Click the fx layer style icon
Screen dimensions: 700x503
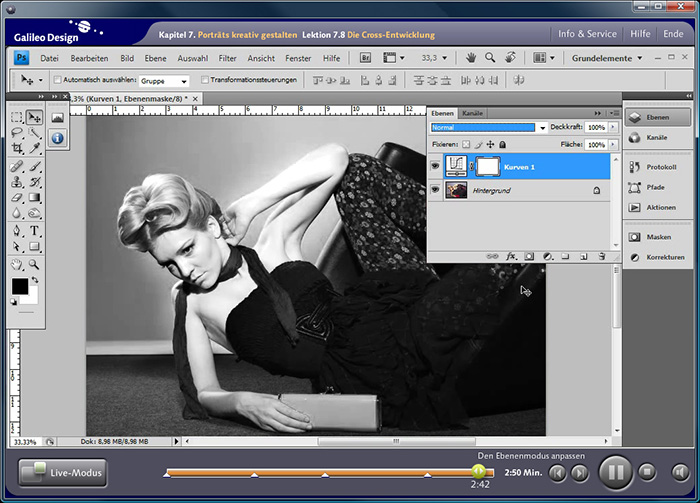(x=511, y=256)
